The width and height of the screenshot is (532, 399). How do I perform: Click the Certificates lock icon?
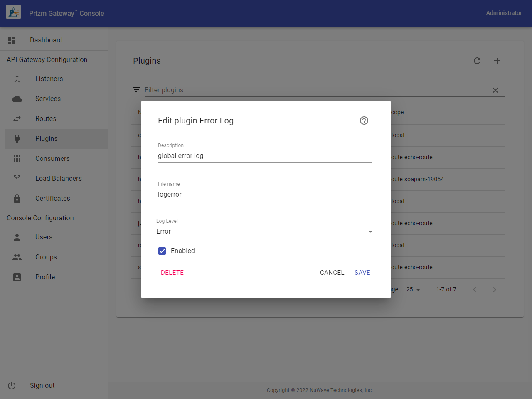17,199
